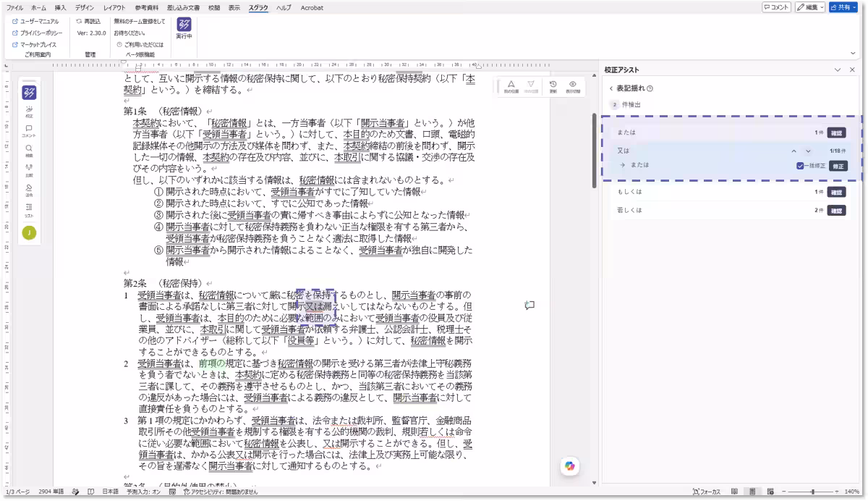Click 確認 button for 若しくは row
Viewport: 868px width, 501px height.
[836, 211]
